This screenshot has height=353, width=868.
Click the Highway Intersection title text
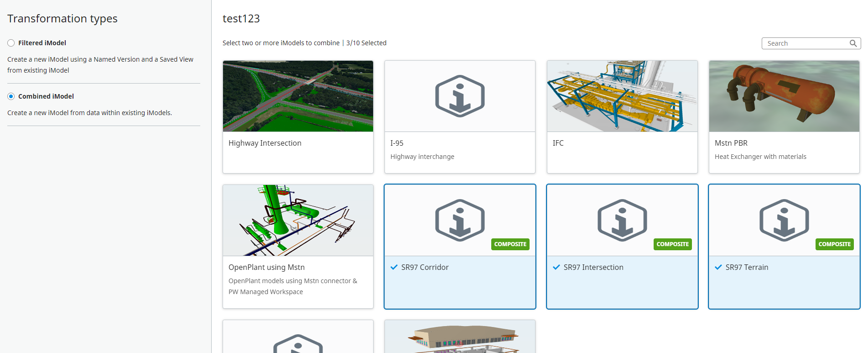265,143
